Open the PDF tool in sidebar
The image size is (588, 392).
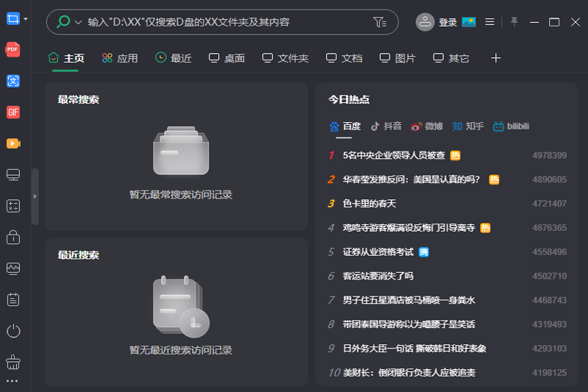[x=12, y=49]
